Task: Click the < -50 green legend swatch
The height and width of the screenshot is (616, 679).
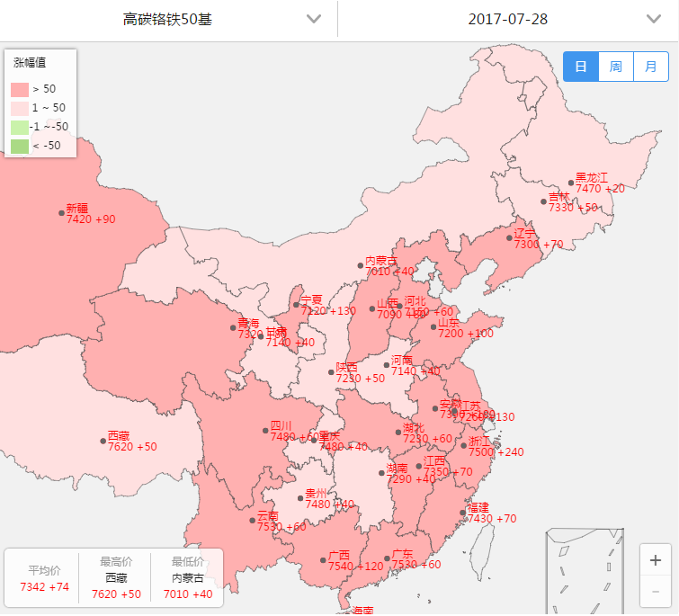Action: [20, 145]
